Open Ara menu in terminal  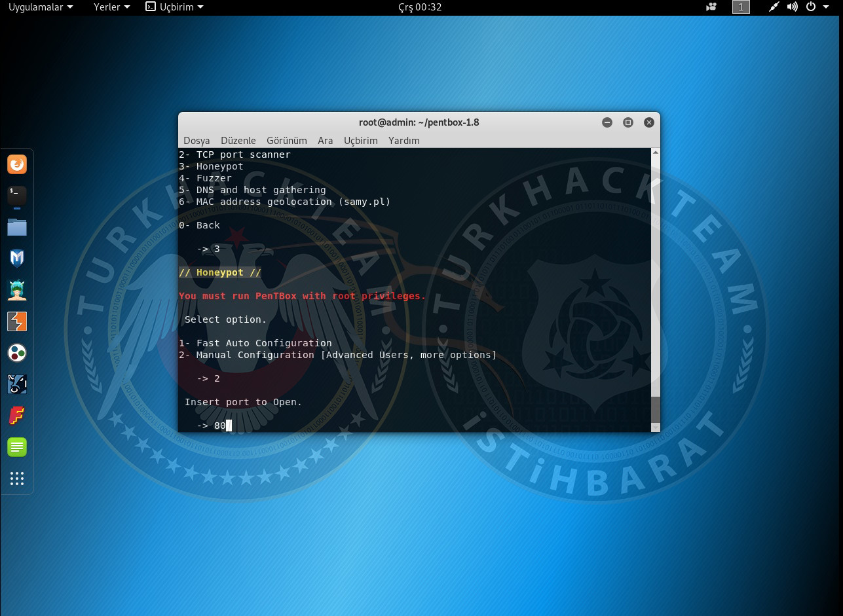pyautogui.click(x=326, y=140)
